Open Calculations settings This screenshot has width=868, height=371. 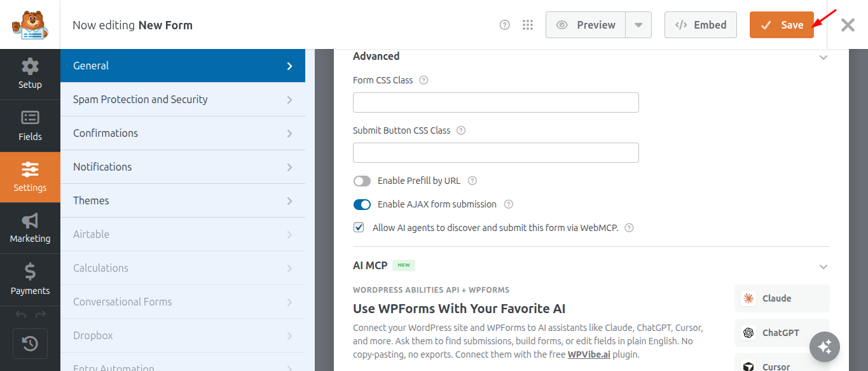click(183, 268)
